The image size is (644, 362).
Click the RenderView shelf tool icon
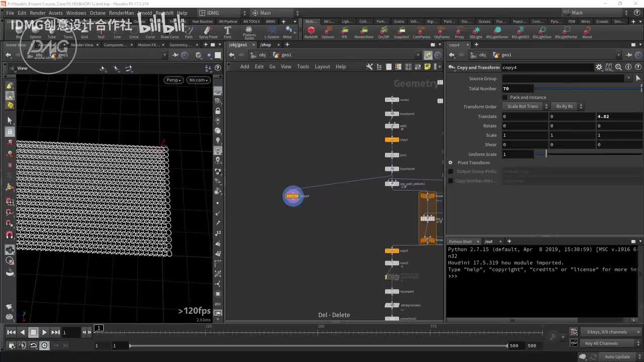pos(364,31)
